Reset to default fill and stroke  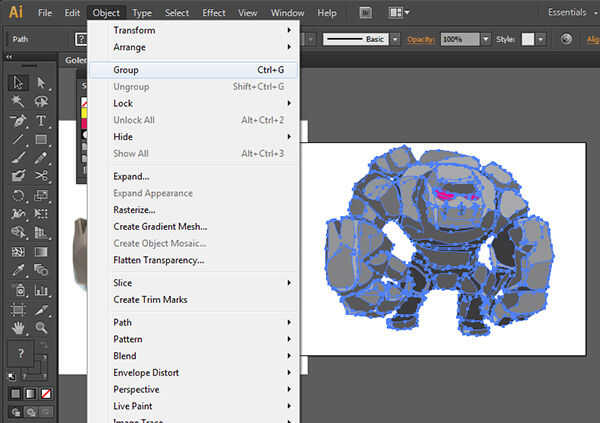point(12,377)
